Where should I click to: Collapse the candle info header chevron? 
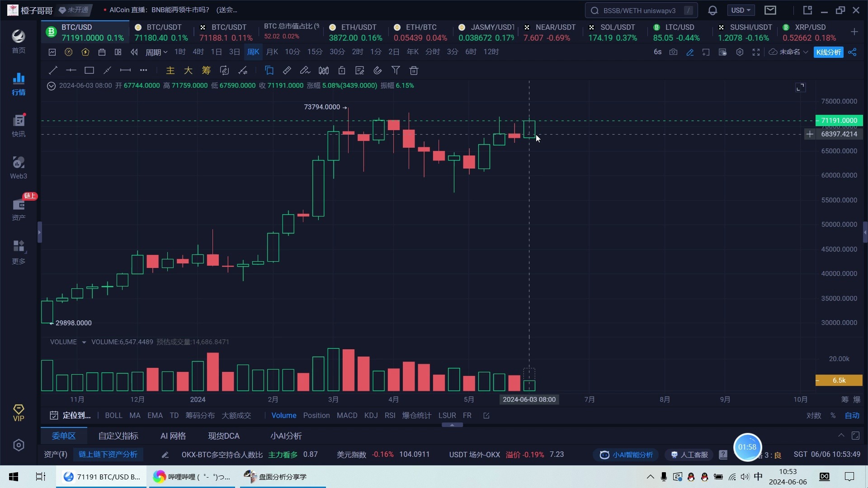tap(51, 86)
